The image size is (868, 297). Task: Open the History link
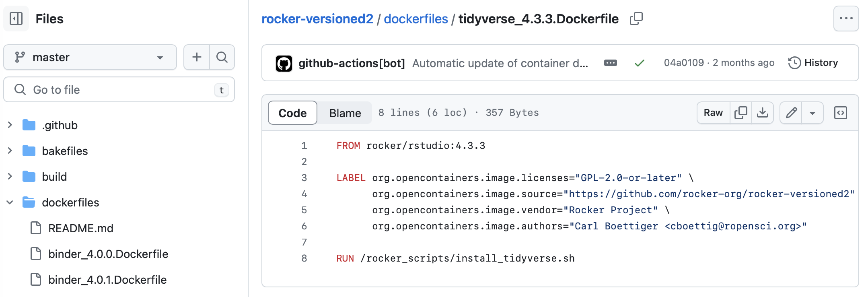813,63
